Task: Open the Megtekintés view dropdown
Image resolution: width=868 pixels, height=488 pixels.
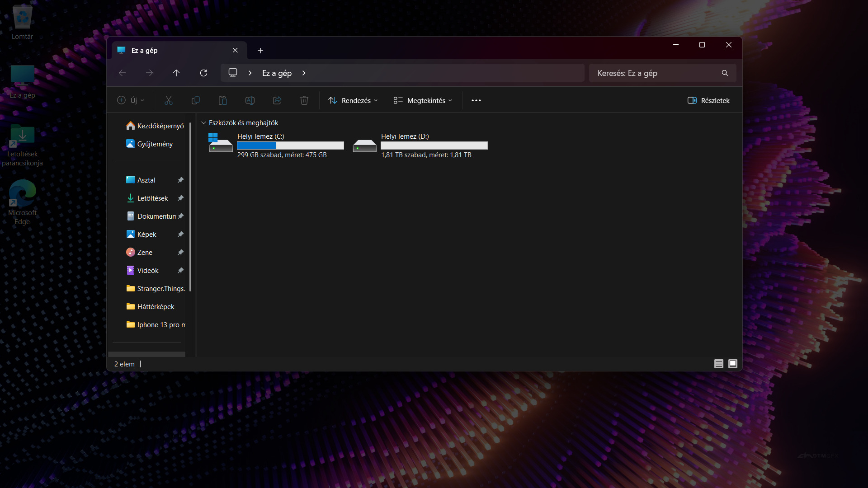Action: tap(423, 100)
